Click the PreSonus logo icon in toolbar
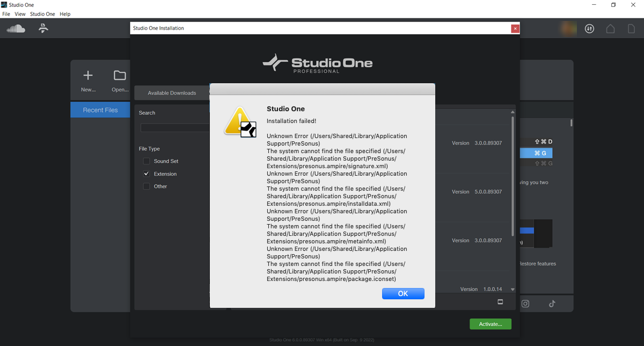Image resolution: width=644 pixels, height=346 pixels. click(x=43, y=28)
